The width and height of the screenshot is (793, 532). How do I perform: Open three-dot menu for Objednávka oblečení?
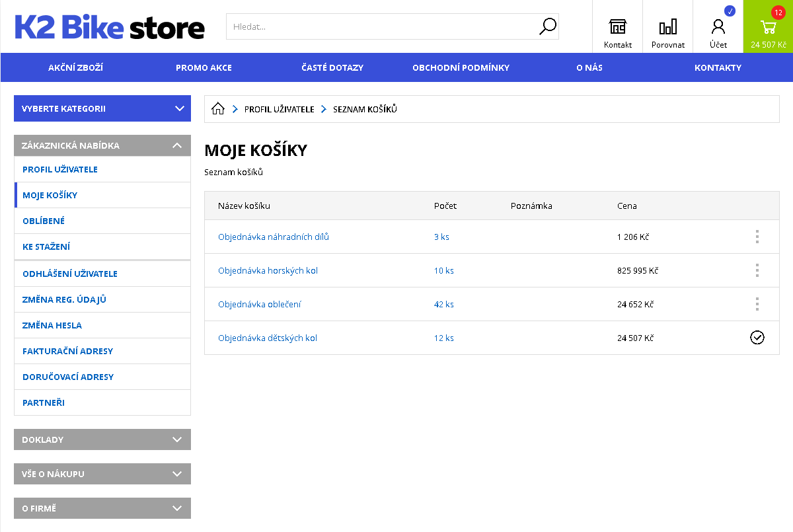click(757, 304)
